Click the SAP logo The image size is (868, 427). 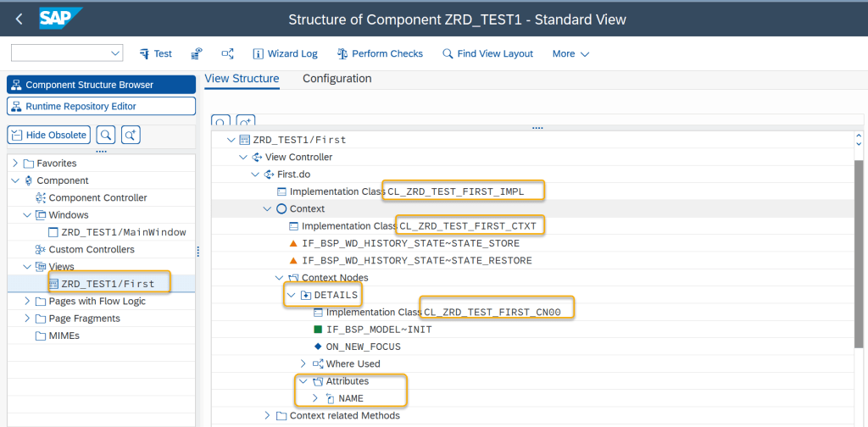point(61,18)
